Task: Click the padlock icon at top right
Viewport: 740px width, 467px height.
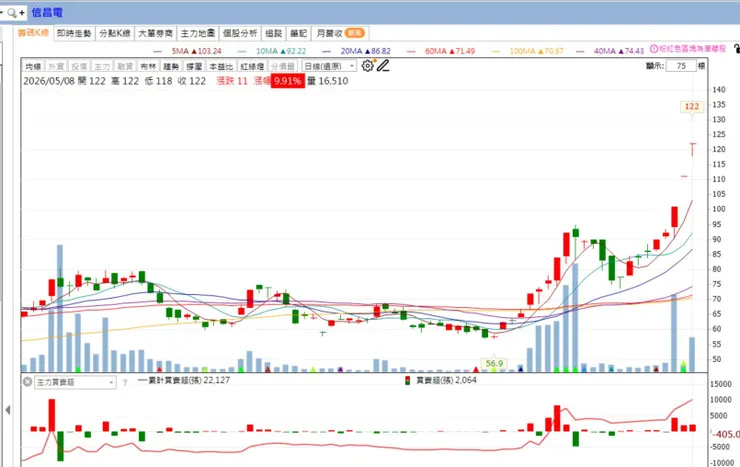Action: click(737, 49)
